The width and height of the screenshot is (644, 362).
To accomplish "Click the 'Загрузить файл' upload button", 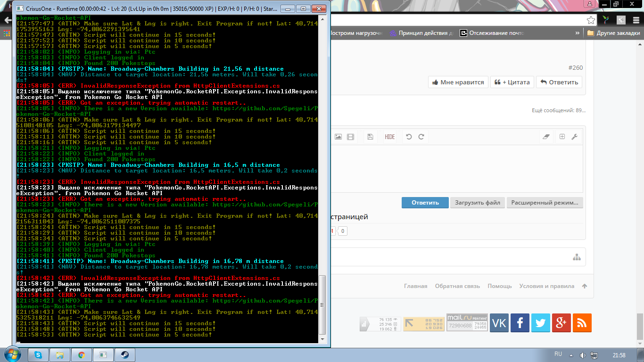I will click(x=477, y=203).
